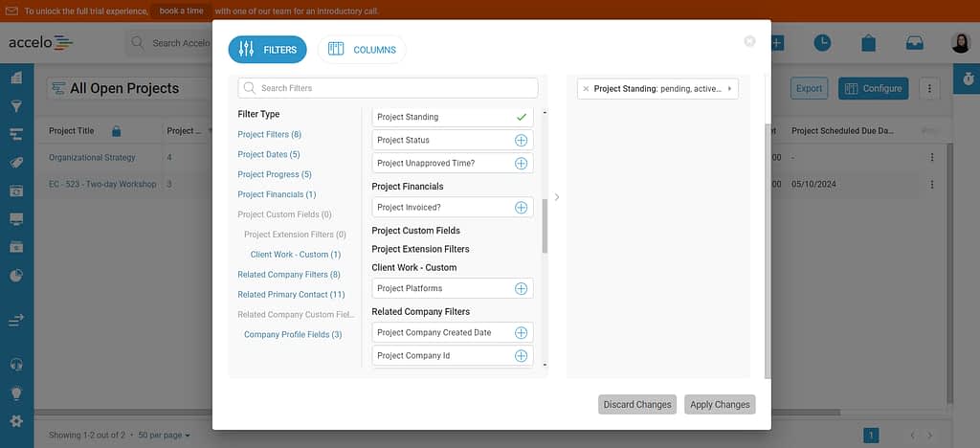Screen dimensions: 980x448
Task: Sort by Project Scheduled Due Date column
Action: pos(842,130)
